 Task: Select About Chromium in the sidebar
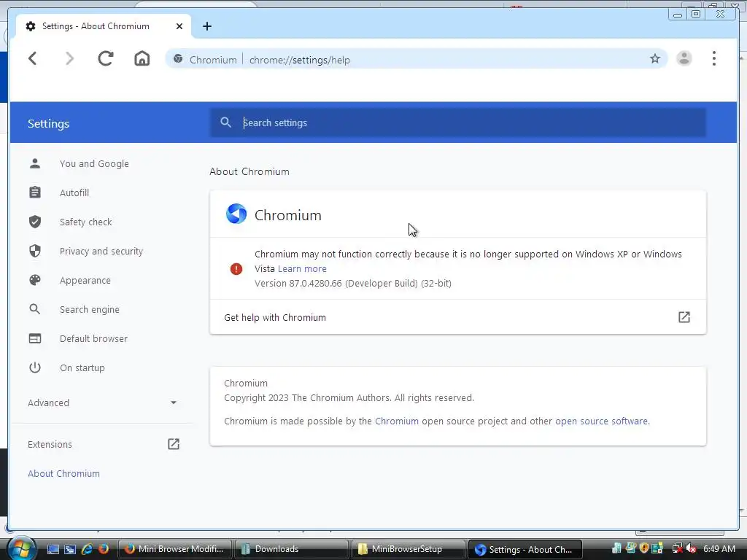click(64, 473)
